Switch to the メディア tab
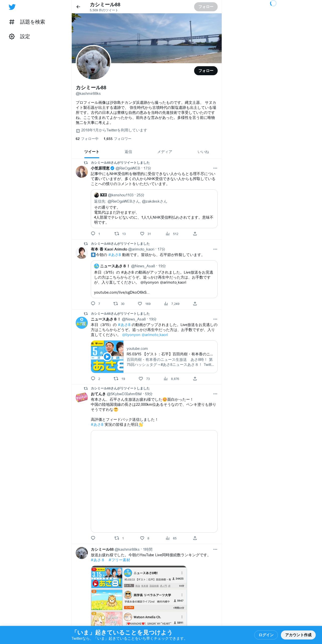Image resolution: width=322 pixels, height=644 pixels. pyautogui.click(x=165, y=152)
